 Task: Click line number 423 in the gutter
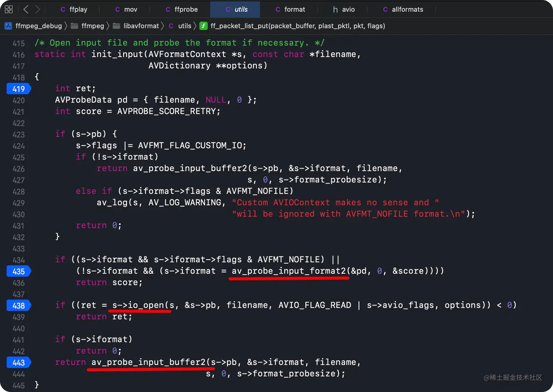click(x=19, y=135)
